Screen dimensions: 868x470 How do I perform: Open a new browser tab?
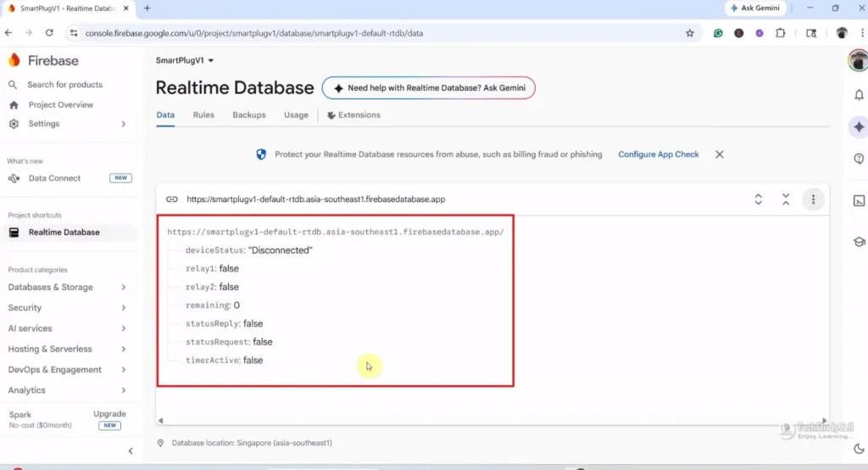pos(147,8)
